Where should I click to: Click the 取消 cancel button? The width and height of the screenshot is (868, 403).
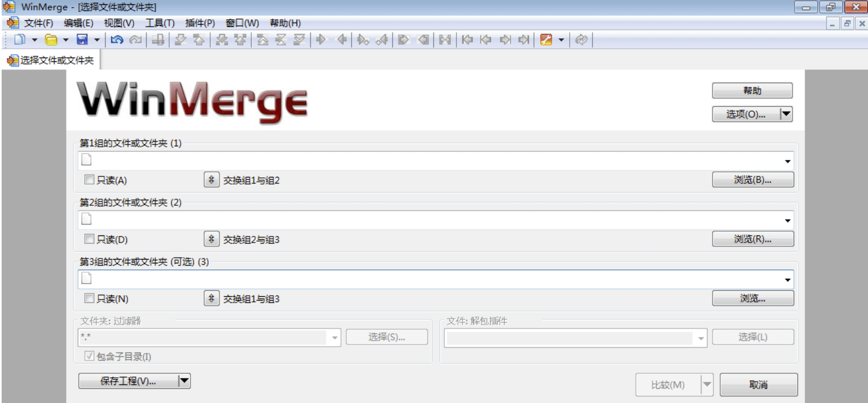point(759,384)
